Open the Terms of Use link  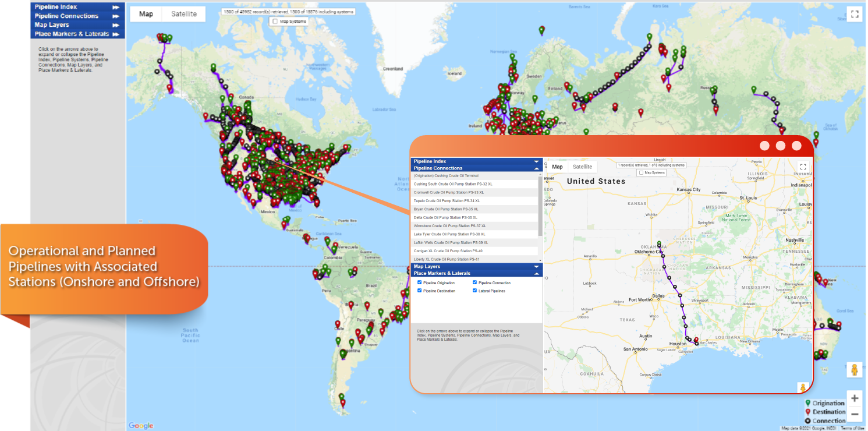pos(853,428)
